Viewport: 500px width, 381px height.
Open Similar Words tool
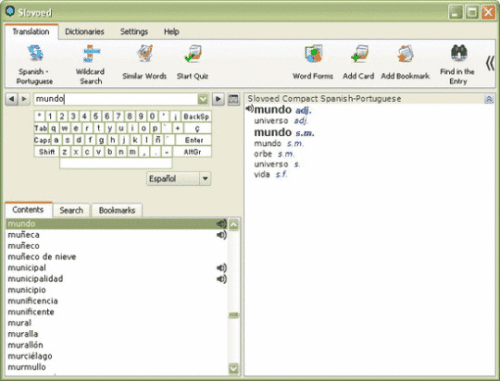(145, 53)
